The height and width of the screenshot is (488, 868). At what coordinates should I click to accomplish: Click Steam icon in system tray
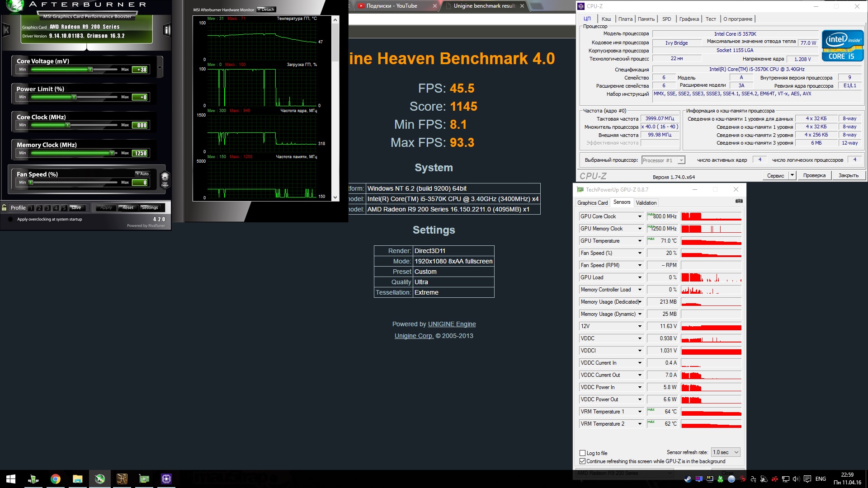pyautogui.click(x=688, y=479)
